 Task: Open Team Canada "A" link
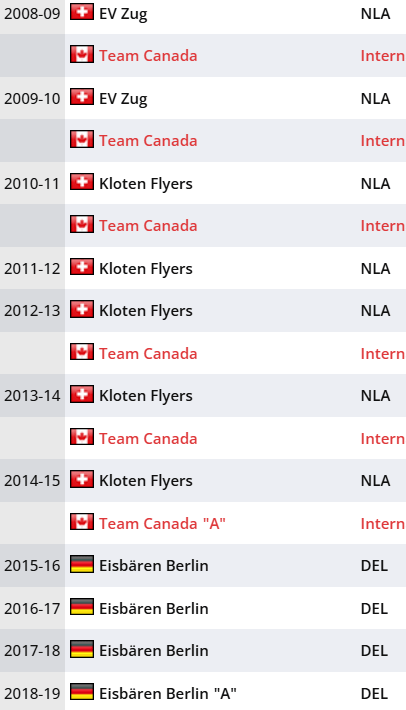[x=162, y=523]
